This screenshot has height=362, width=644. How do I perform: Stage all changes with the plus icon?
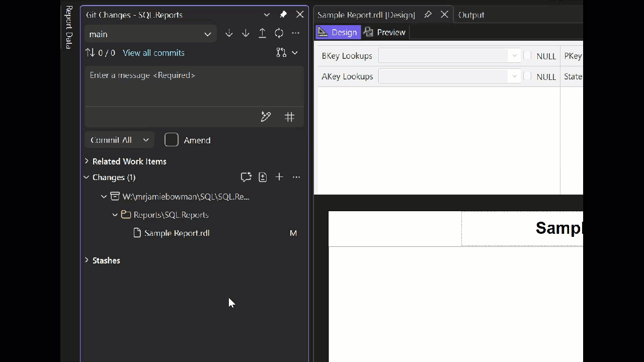point(279,177)
